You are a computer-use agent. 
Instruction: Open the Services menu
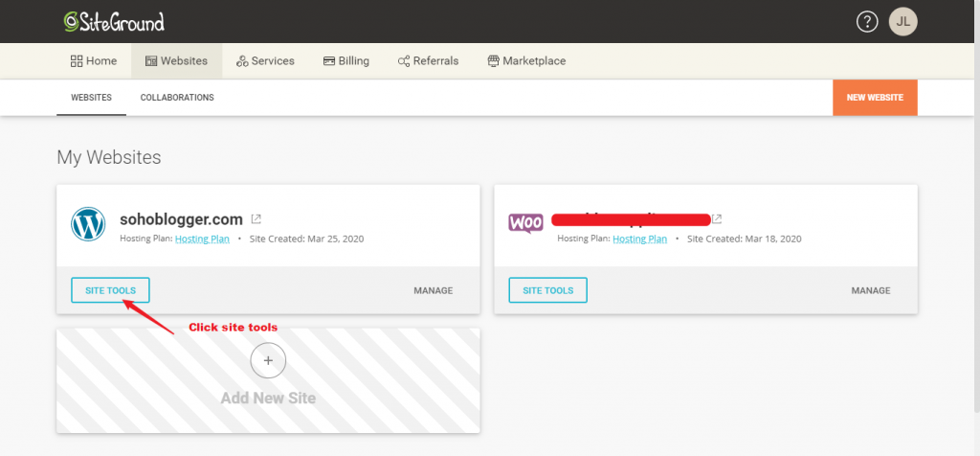(265, 60)
